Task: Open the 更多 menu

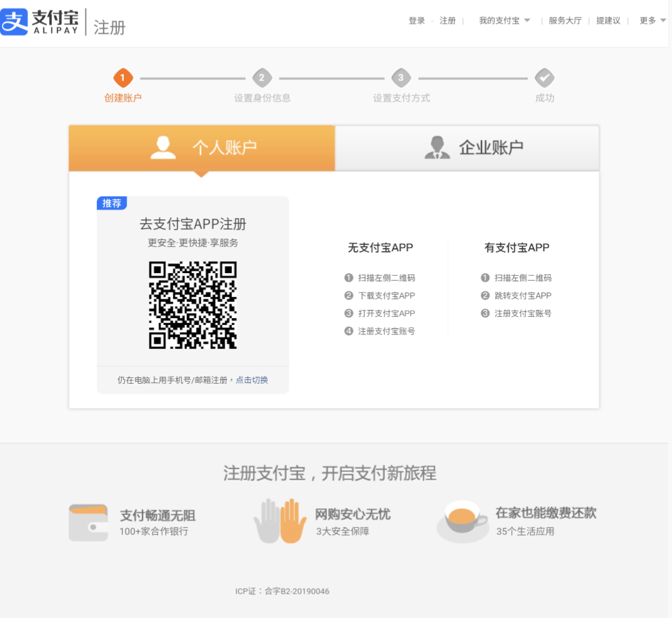Action: pos(648,21)
